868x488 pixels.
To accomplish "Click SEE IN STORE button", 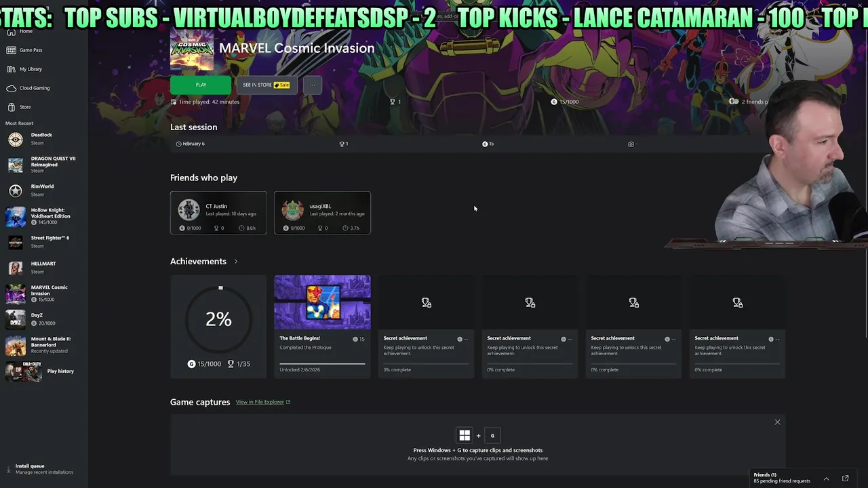I will click(267, 85).
